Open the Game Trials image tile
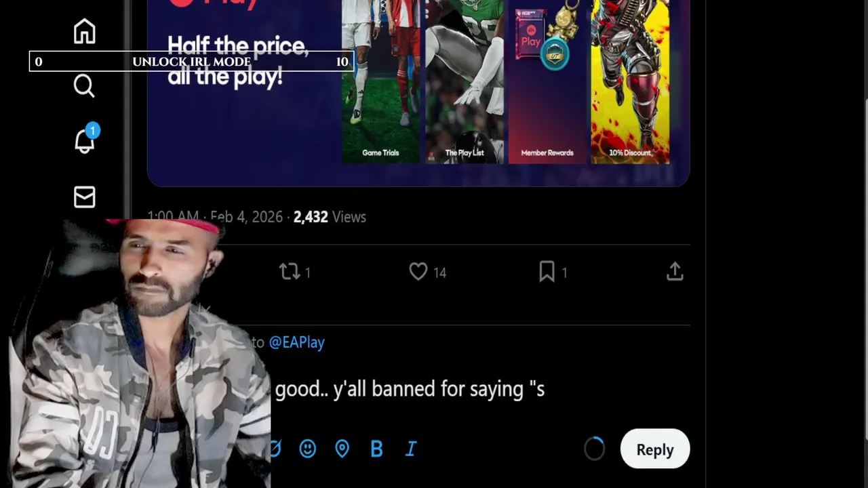 tap(380, 81)
